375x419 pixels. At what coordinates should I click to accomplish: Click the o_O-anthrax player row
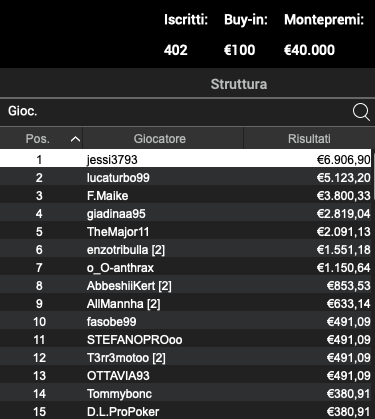pyautogui.click(x=185, y=267)
